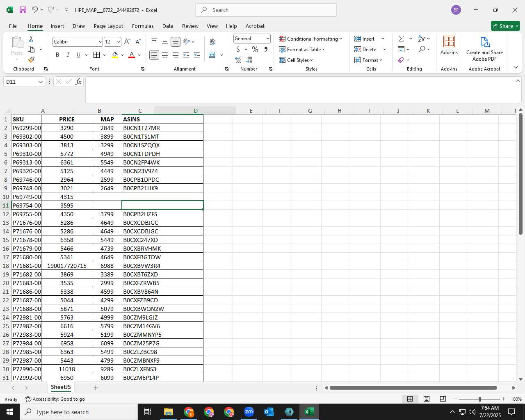Click the Undo arrow icon
Screen dimensions: 525x420
(x=34, y=10)
